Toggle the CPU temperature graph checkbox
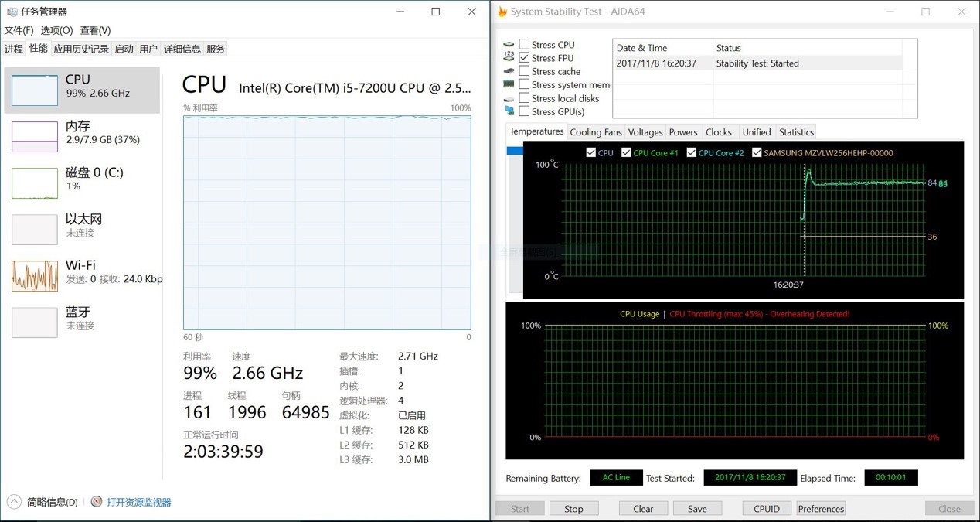Screen dimensions: 980x522 [x=591, y=152]
